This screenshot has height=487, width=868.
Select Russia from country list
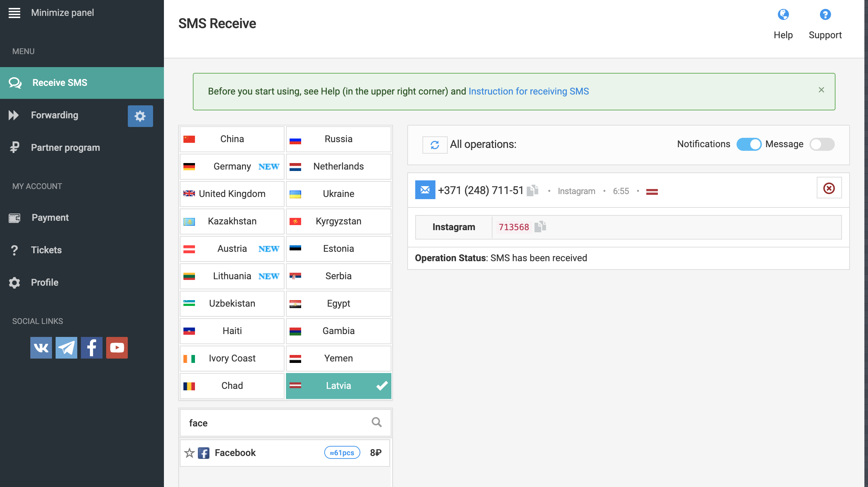(x=338, y=138)
